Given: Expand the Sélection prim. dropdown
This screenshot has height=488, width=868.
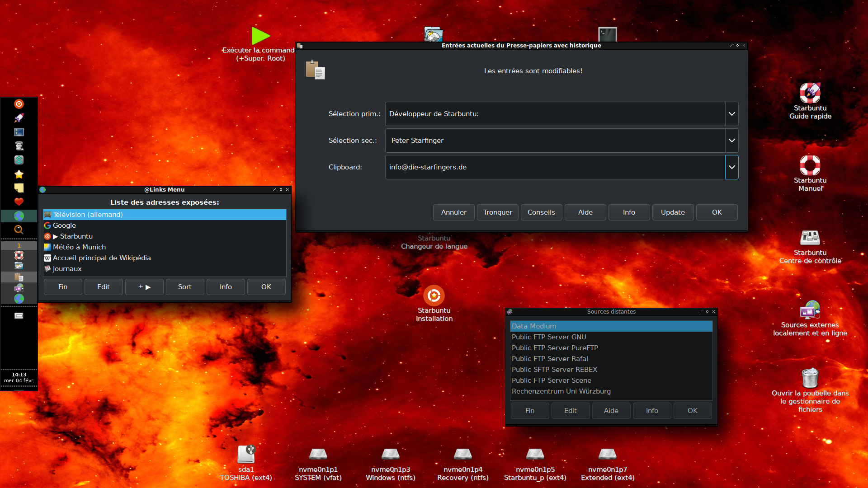Looking at the screenshot, I should coord(731,114).
